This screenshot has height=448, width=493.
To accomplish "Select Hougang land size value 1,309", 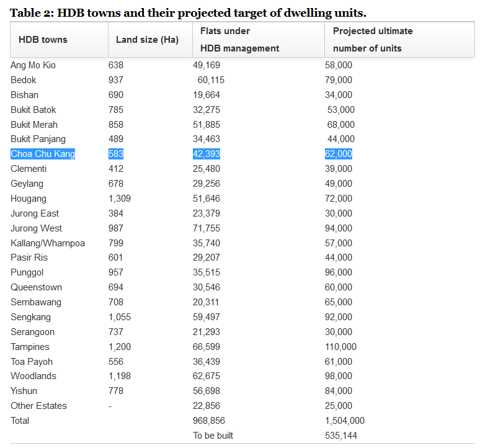I will click(120, 199).
